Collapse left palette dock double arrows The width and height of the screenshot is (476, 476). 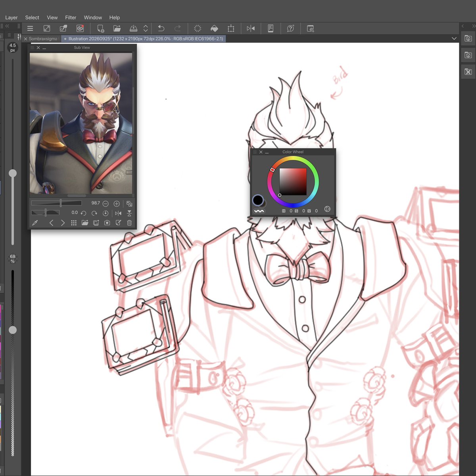click(7, 26)
